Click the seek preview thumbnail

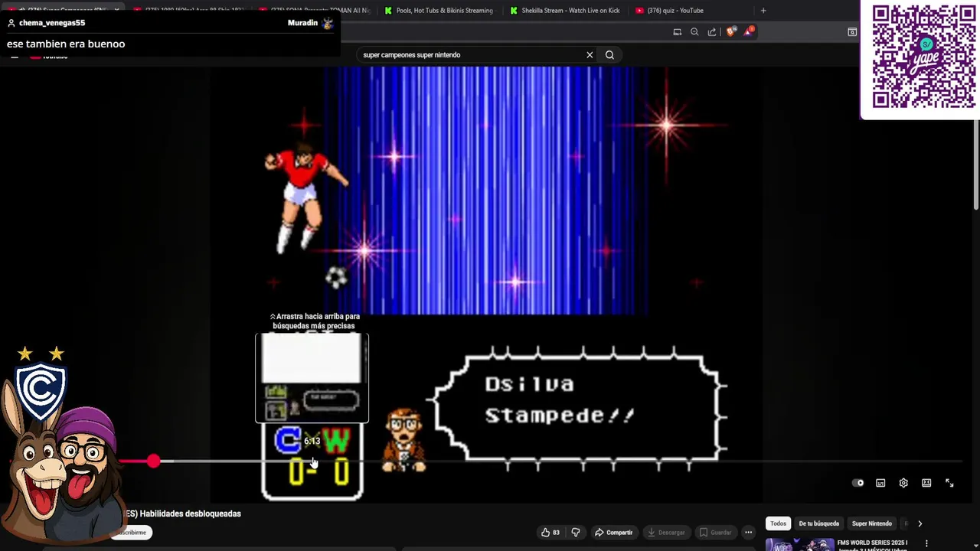point(312,378)
